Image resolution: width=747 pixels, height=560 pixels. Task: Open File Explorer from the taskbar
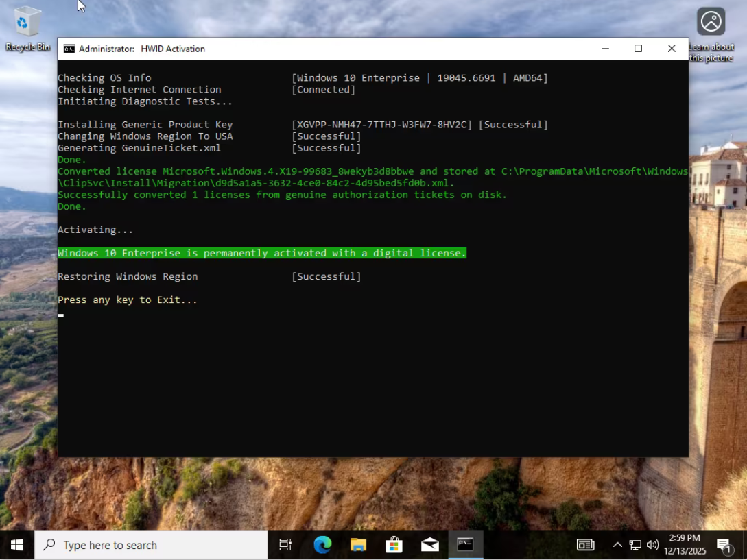click(x=358, y=545)
